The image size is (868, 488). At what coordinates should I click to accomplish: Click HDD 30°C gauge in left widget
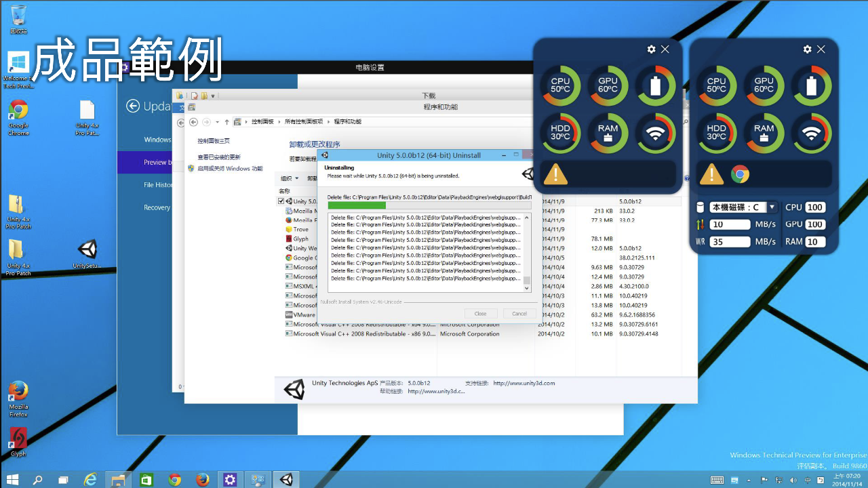coord(561,133)
